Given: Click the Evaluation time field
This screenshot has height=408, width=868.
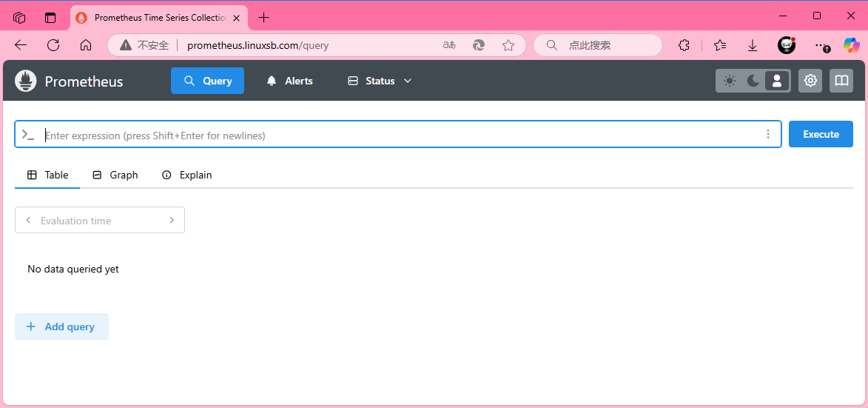Looking at the screenshot, I should (100, 221).
